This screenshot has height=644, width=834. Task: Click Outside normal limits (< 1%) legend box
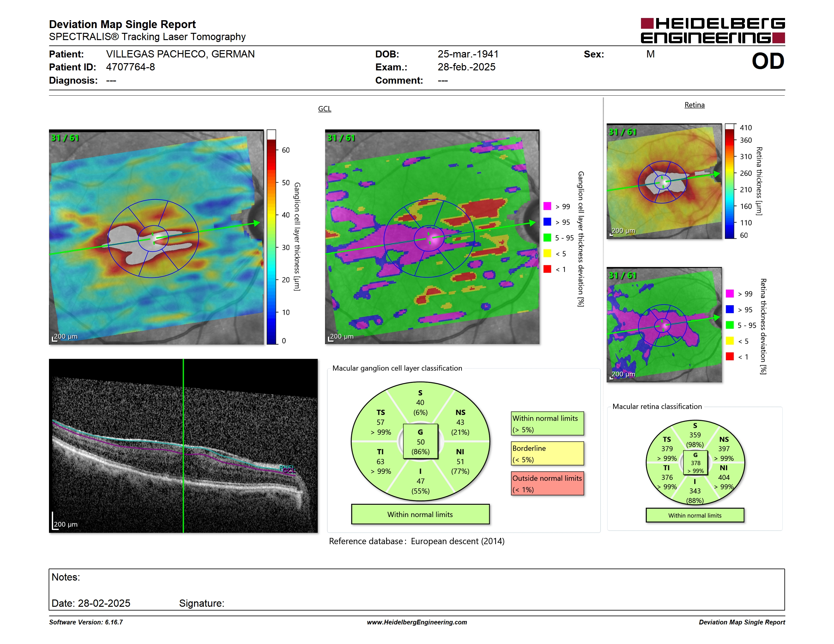pos(547,483)
